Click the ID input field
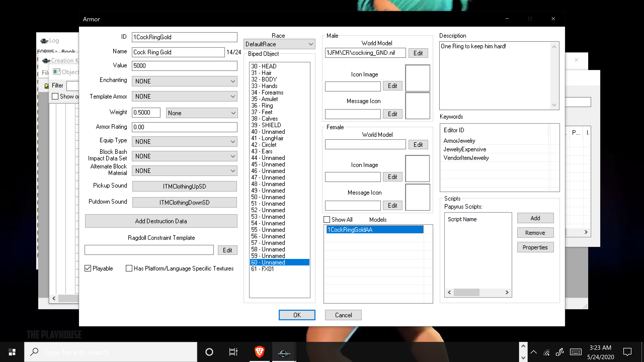The width and height of the screenshot is (644, 362). pyautogui.click(x=184, y=37)
